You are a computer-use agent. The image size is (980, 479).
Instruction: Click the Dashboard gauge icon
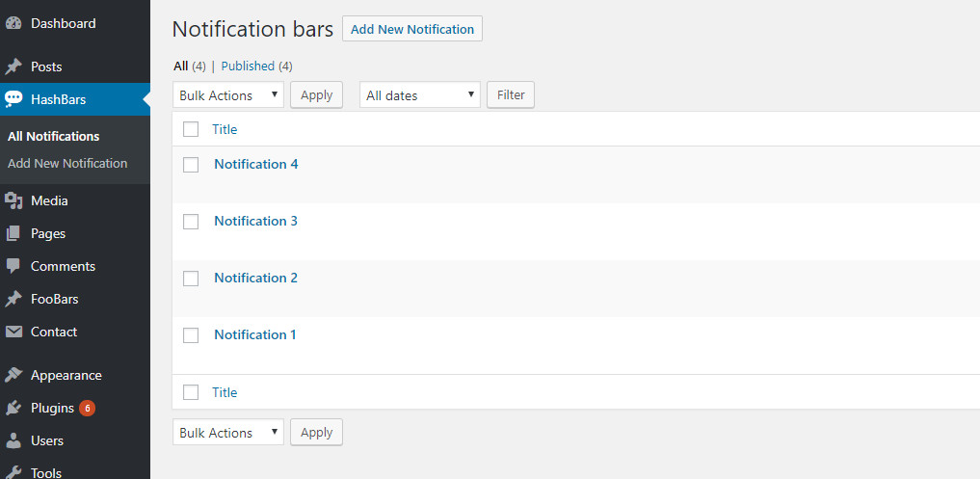click(13, 23)
